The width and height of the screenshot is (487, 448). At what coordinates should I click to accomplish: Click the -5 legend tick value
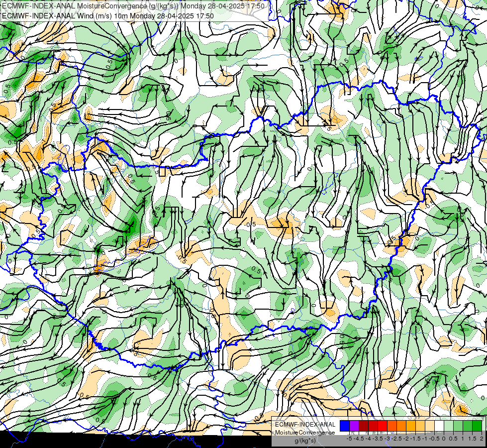pos(349,439)
